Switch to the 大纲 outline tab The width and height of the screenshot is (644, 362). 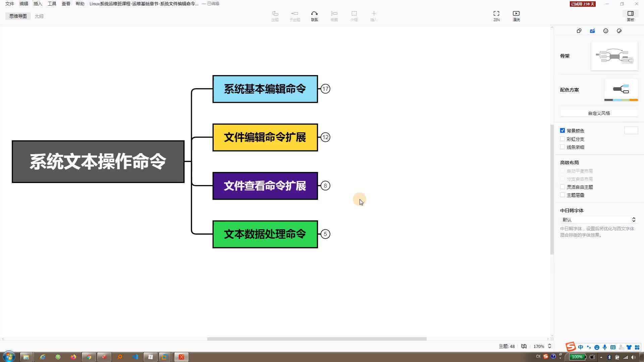click(x=39, y=16)
